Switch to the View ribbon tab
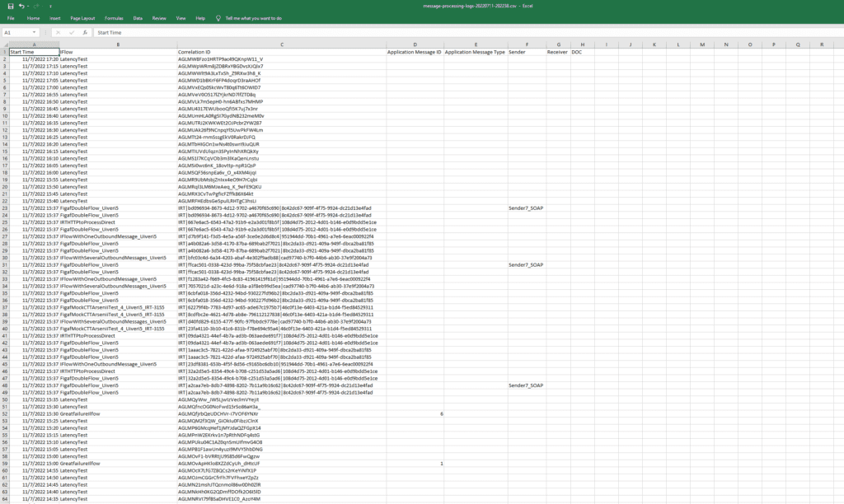 click(181, 18)
